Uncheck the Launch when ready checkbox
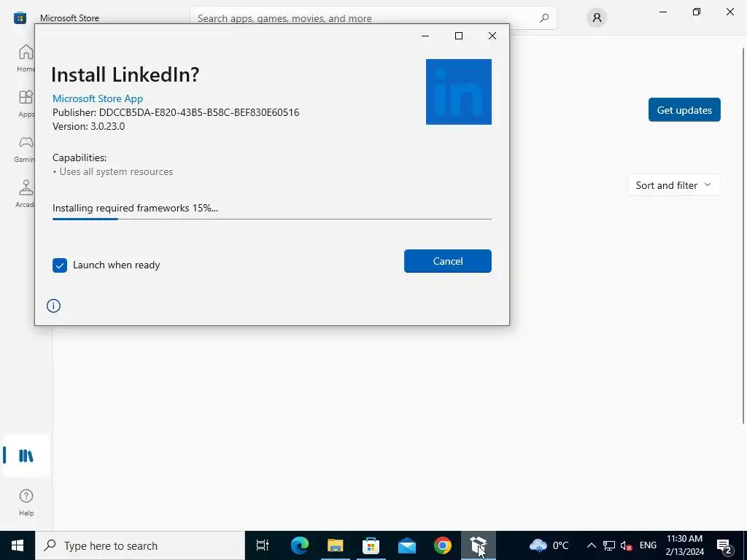747x560 pixels. [60, 265]
